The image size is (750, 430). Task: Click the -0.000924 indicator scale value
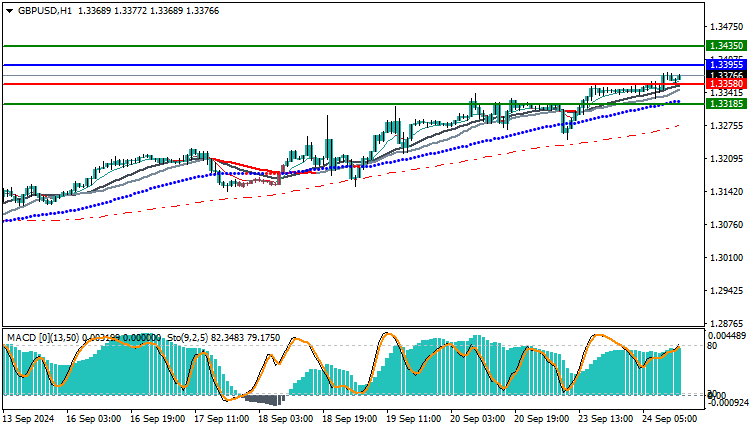pyautogui.click(x=728, y=403)
